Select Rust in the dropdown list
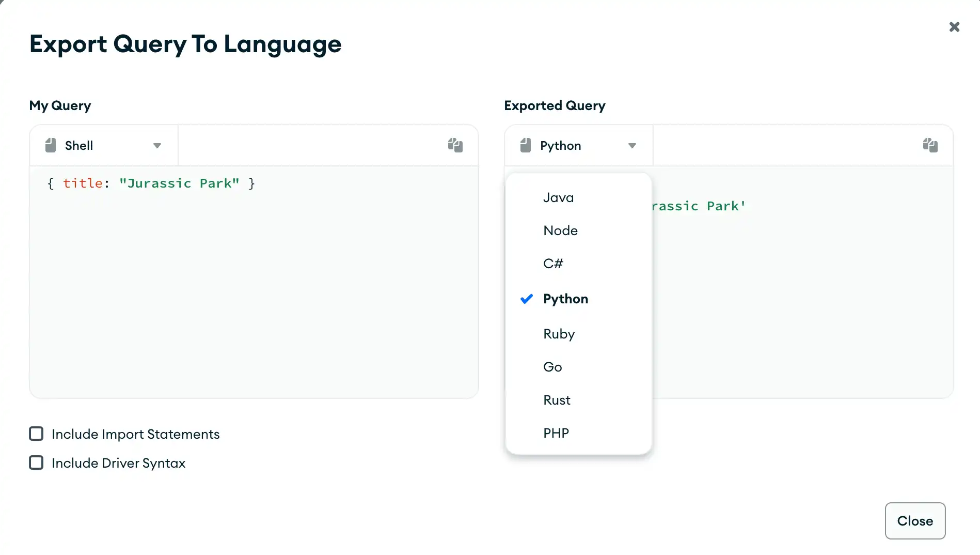980x555 pixels. tap(557, 400)
